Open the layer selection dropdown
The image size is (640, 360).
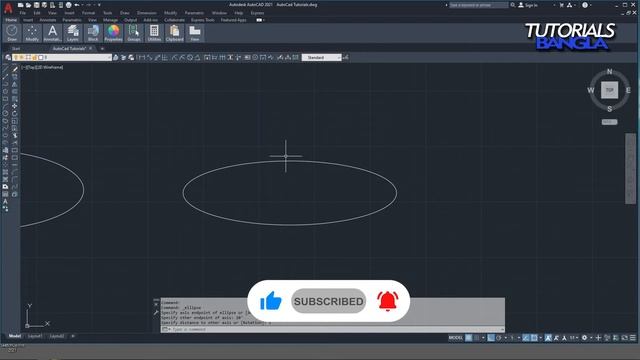(61, 58)
